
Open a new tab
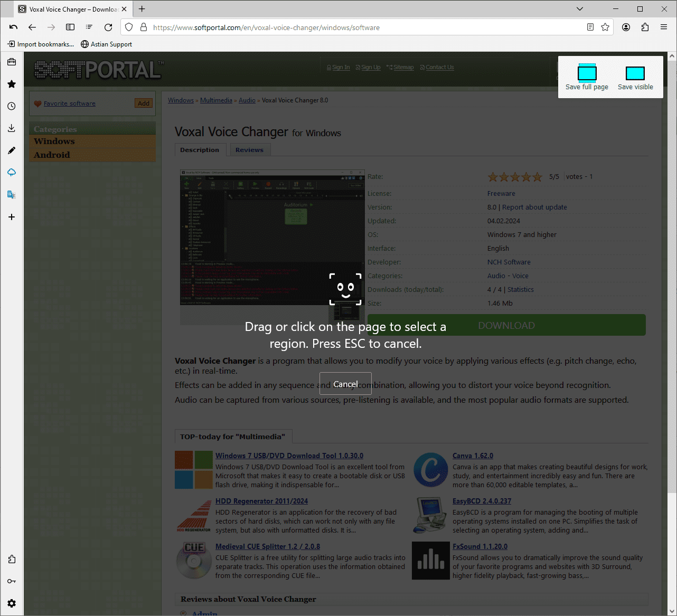142,9
